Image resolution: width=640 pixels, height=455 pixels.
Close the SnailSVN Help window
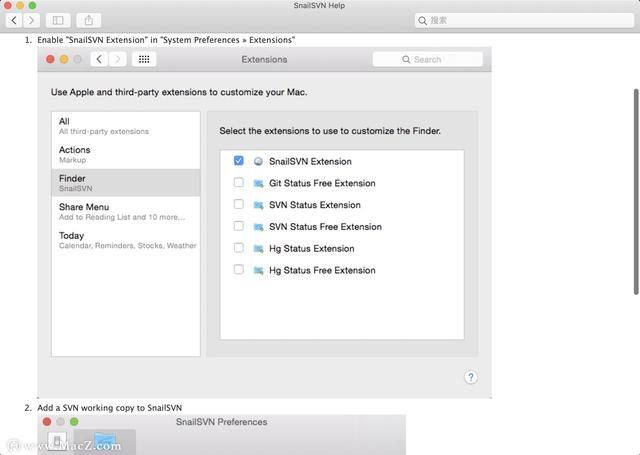pyautogui.click(x=7, y=5)
